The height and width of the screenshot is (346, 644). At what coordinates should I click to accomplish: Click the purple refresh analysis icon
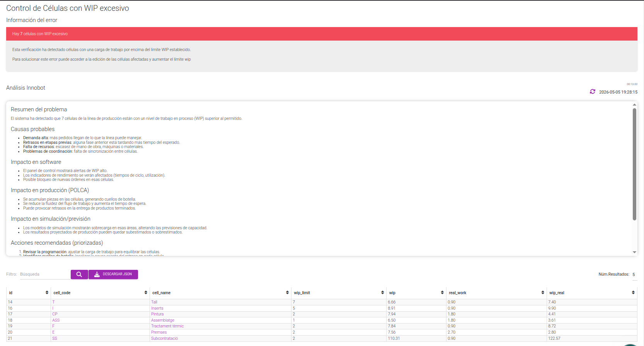[x=592, y=92]
